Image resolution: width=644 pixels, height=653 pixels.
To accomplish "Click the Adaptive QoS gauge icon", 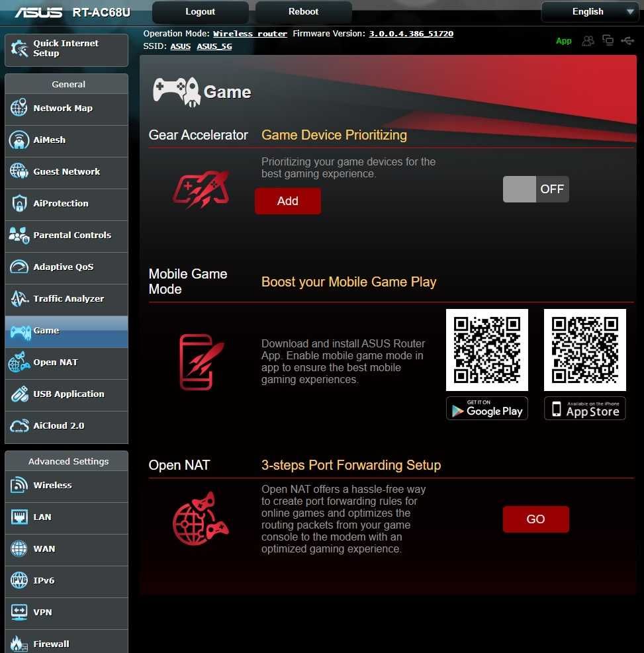I will point(19,267).
